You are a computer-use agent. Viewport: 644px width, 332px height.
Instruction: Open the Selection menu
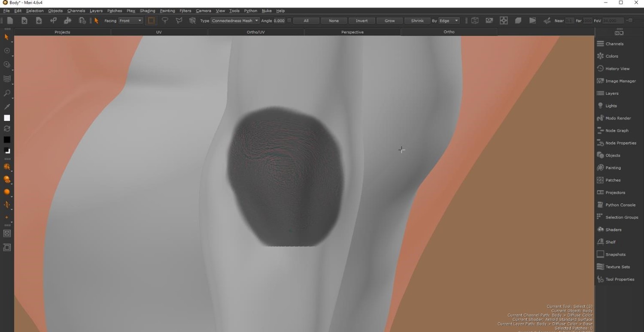click(x=35, y=11)
